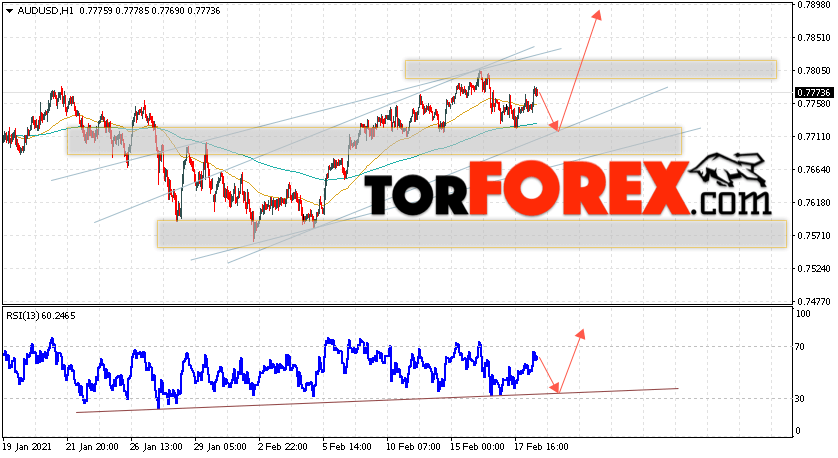Click the 21 Jan 20:00 time label
838x458 pixels.
pyautogui.click(x=92, y=447)
